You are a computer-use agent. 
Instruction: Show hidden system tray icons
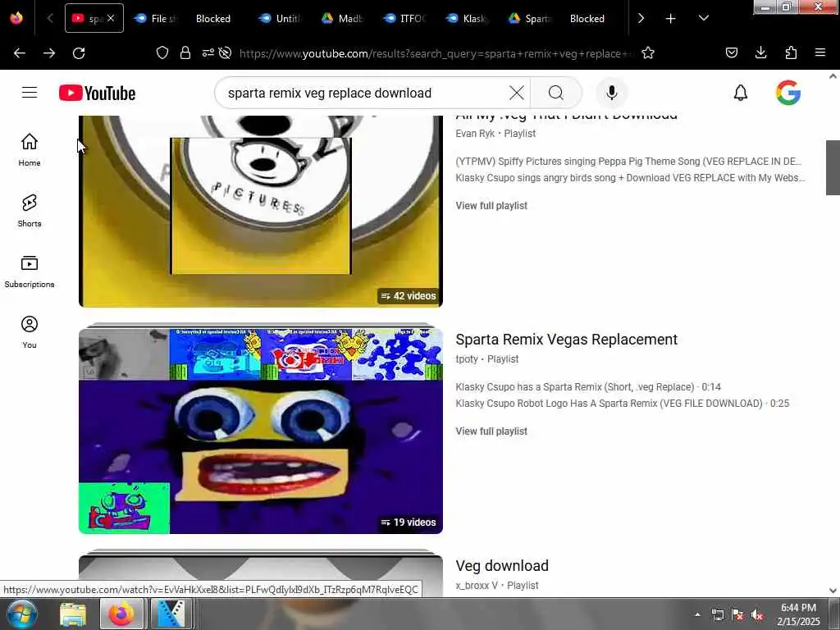(697, 614)
